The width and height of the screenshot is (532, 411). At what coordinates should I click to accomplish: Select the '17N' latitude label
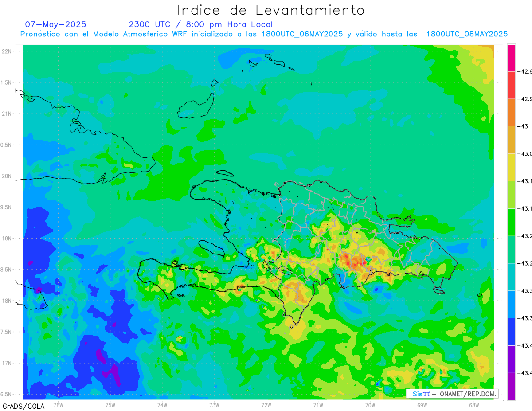point(8,363)
